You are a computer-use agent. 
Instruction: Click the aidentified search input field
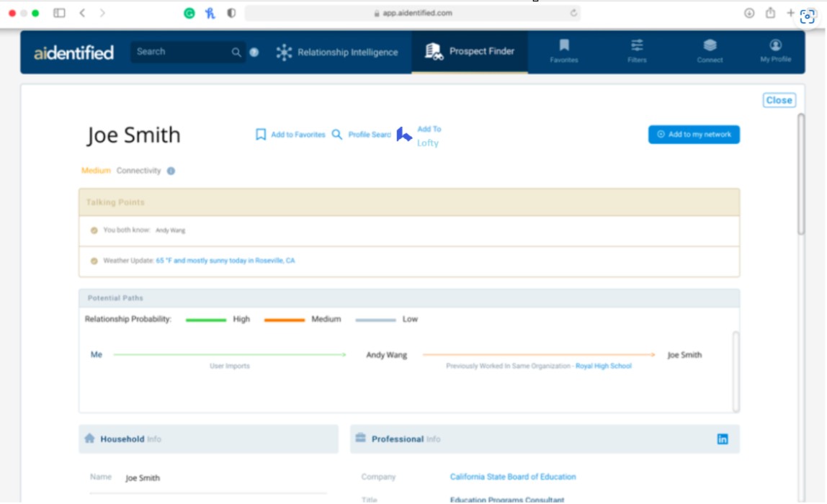(180, 52)
